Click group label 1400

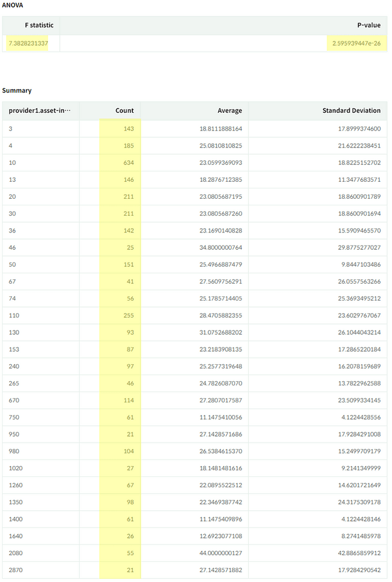coord(16,519)
